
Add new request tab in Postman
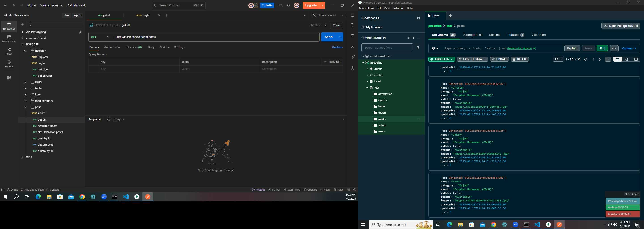(x=167, y=15)
